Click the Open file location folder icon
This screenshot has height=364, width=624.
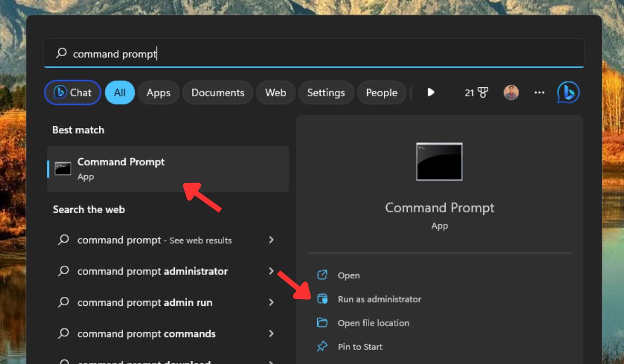tap(323, 323)
